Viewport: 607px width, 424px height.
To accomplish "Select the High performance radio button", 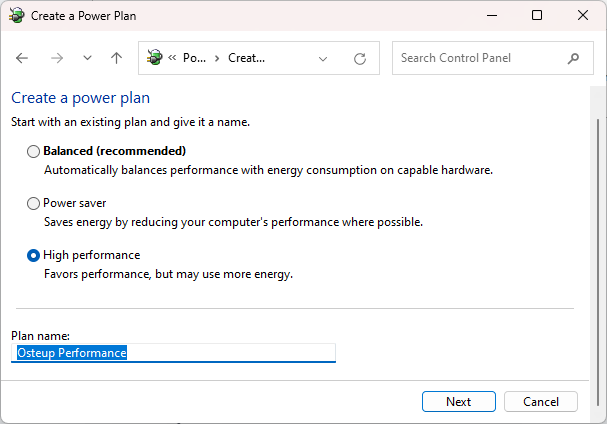I will pyautogui.click(x=34, y=255).
